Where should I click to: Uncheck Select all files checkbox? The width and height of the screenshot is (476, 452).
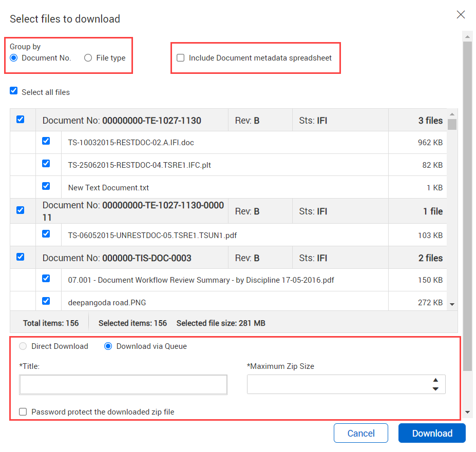click(14, 91)
